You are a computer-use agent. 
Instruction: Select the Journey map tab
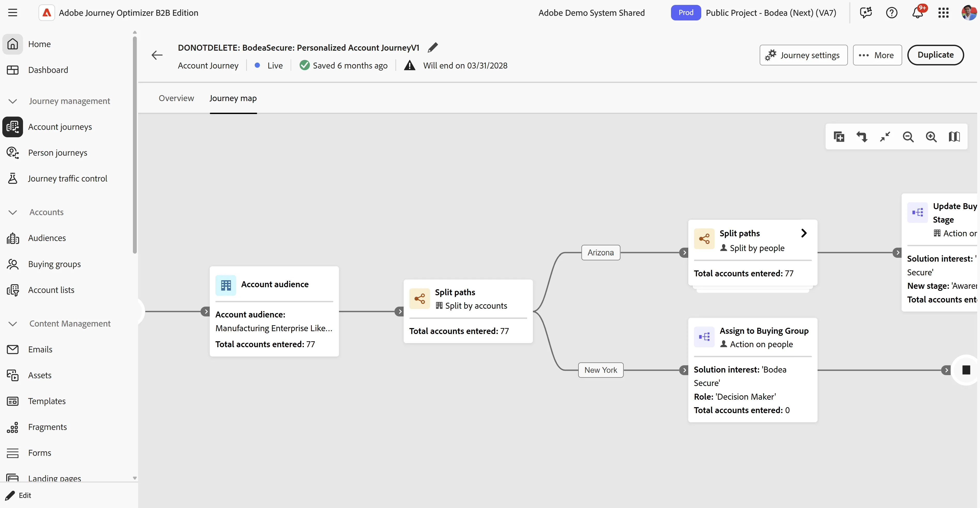[x=233, y=98]
